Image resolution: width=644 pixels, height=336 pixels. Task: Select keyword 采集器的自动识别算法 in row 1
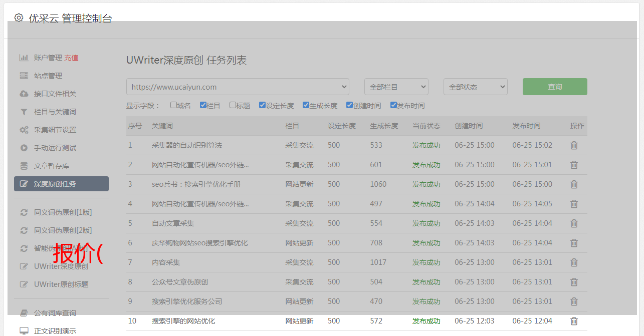[x=186, y=145]
